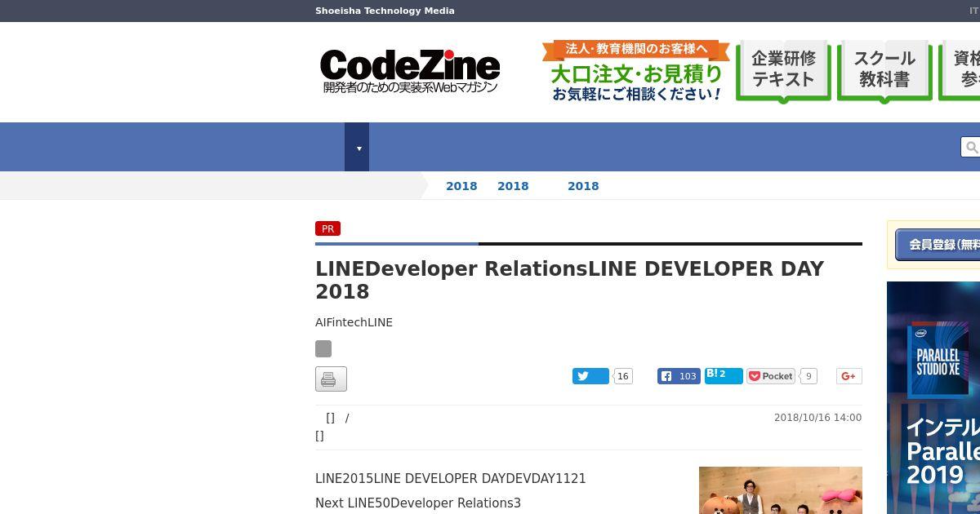Share the article on Google Plus

[x=849, y=376]
